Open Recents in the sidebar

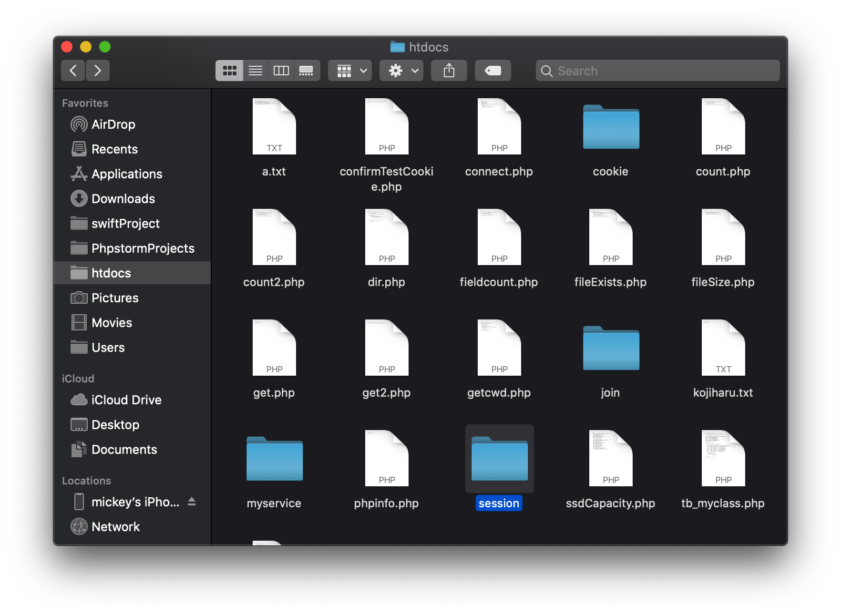[132, 149]
